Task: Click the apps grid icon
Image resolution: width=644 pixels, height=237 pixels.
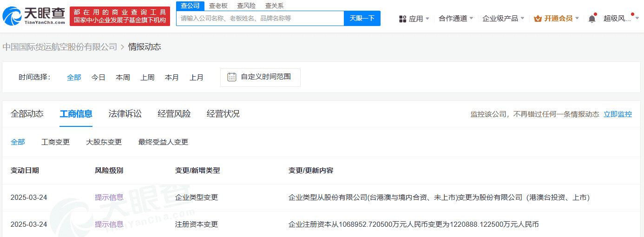Action: click(x=402, y=19)
